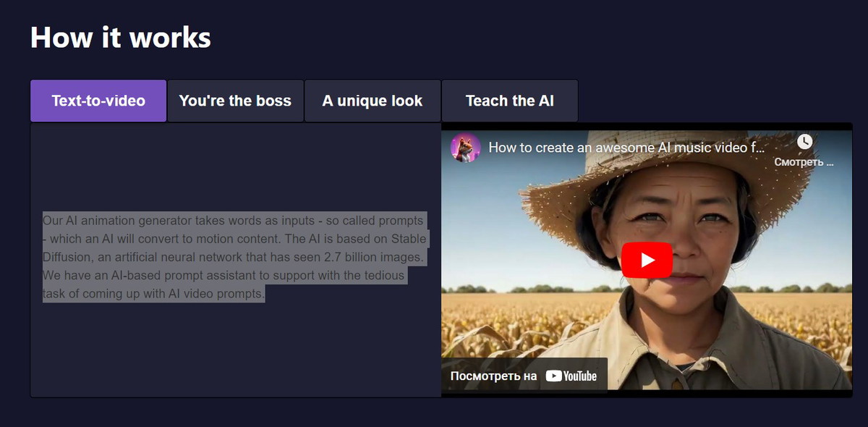Play the embedded YouTube video

(647, 260)
